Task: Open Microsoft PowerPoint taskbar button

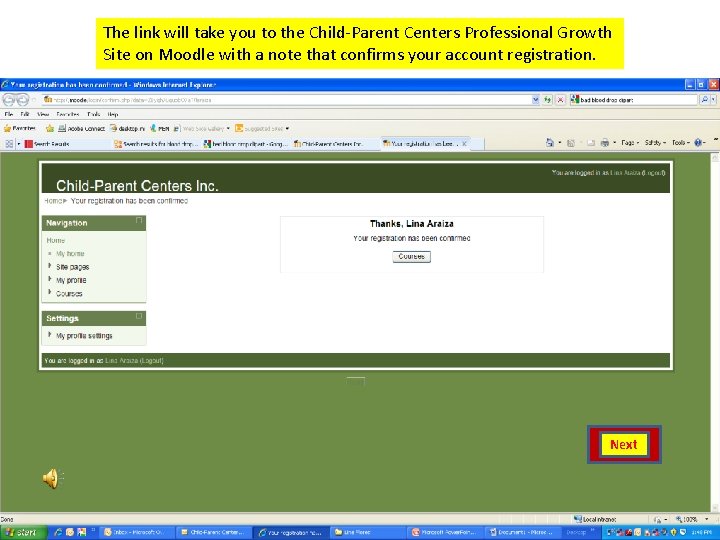Action: pyautogui.click(x=446, y=532)
